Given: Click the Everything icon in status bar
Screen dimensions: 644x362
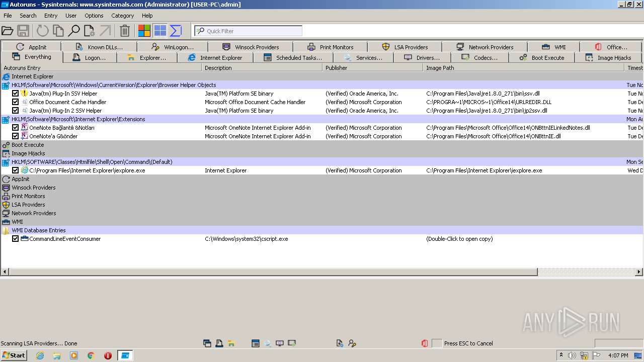Looking at the screenshot, I should pos(207,343).
